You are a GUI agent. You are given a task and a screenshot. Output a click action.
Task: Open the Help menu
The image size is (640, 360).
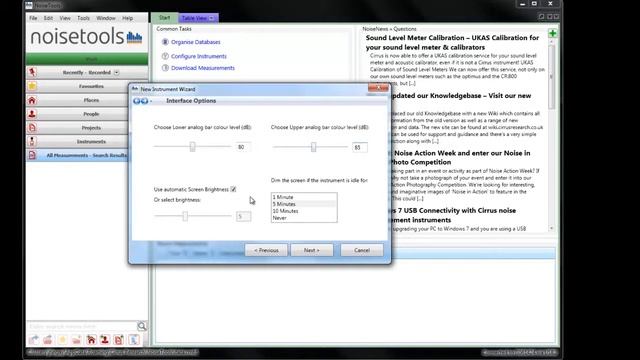point(128,18)
